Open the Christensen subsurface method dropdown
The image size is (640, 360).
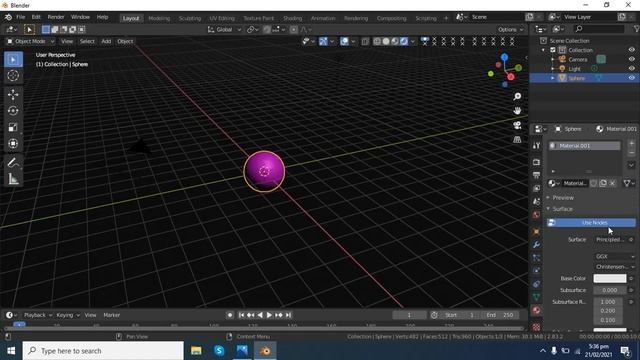click(x=615, y=267)
